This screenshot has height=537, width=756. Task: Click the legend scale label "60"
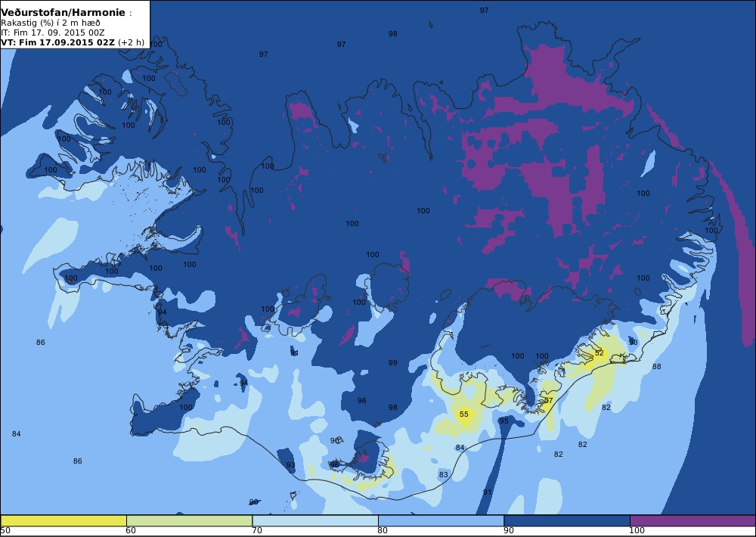(131, 531)
